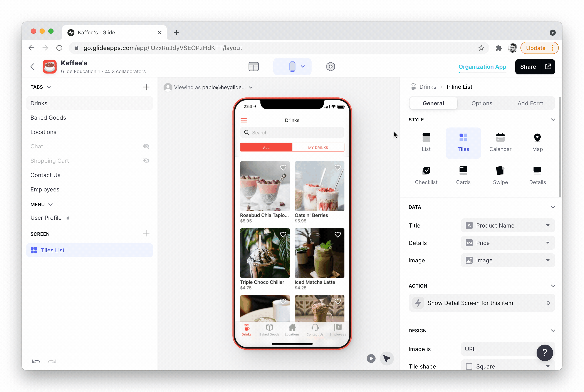
Task: Open Show Detail Screen action selector
Action: (482, 303)
